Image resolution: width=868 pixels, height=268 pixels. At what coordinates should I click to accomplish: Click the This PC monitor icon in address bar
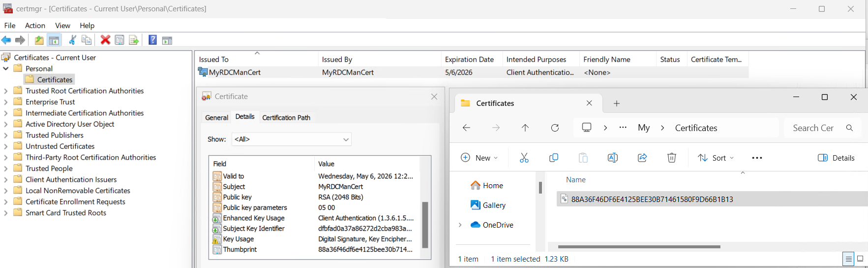tap(587, 128)
